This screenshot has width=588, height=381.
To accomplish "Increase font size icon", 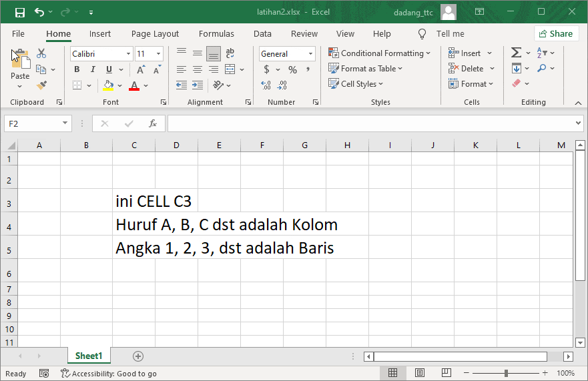I will tap(141, 69).
